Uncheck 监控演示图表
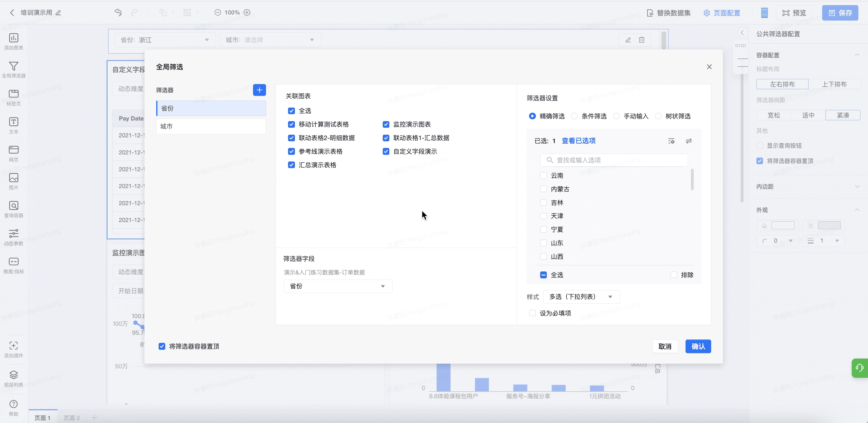The image size is (868, 423). tap(386, 124)
